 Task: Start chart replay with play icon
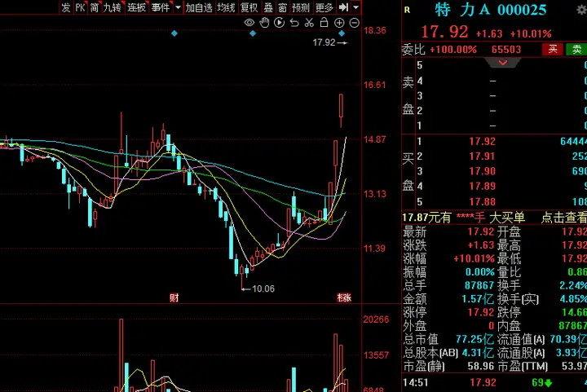280,23
